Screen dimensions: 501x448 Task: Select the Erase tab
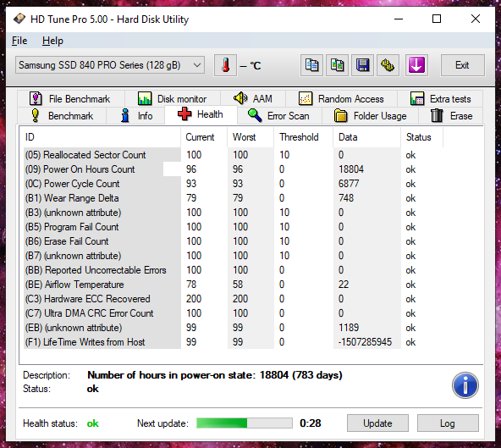click(451, 115)
